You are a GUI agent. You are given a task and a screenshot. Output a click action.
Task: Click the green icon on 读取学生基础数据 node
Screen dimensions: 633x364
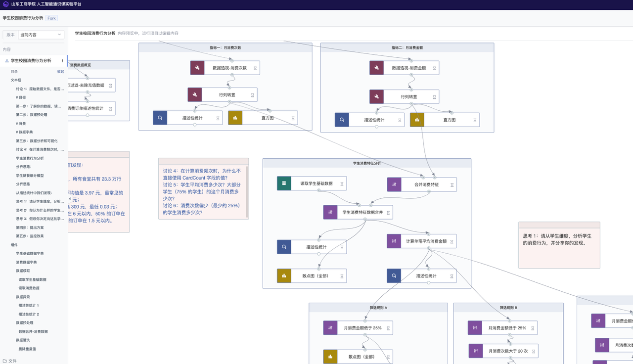(284, 183)
